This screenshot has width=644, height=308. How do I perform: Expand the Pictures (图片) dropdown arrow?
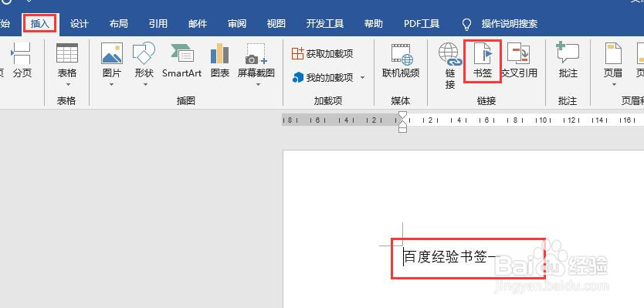pos(111,85)
